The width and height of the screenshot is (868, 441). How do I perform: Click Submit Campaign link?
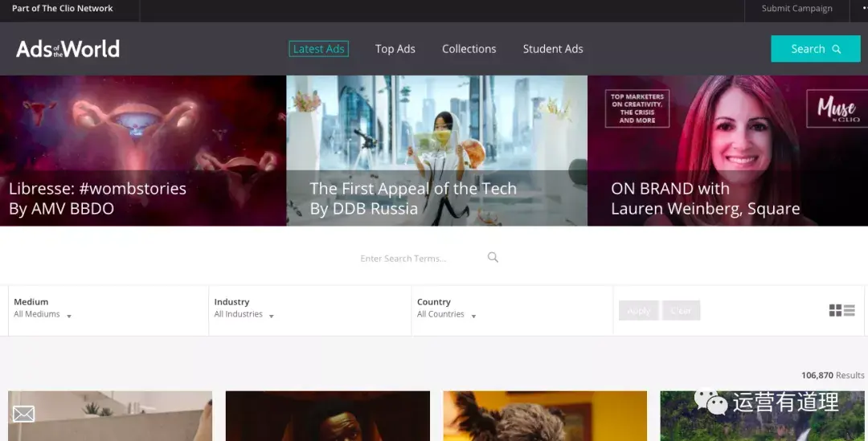796,8
